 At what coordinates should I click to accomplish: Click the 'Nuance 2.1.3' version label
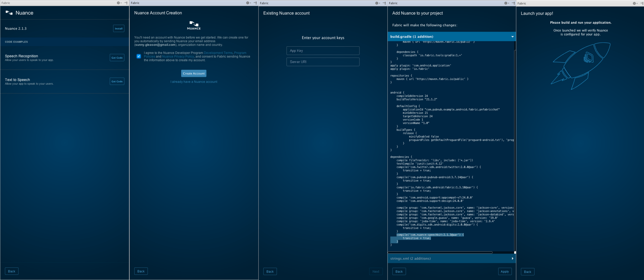[16, 29]
